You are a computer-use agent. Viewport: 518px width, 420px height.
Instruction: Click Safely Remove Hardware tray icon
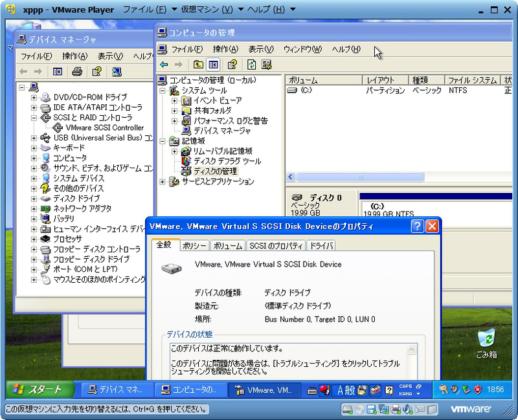click(x=466, y=390)
